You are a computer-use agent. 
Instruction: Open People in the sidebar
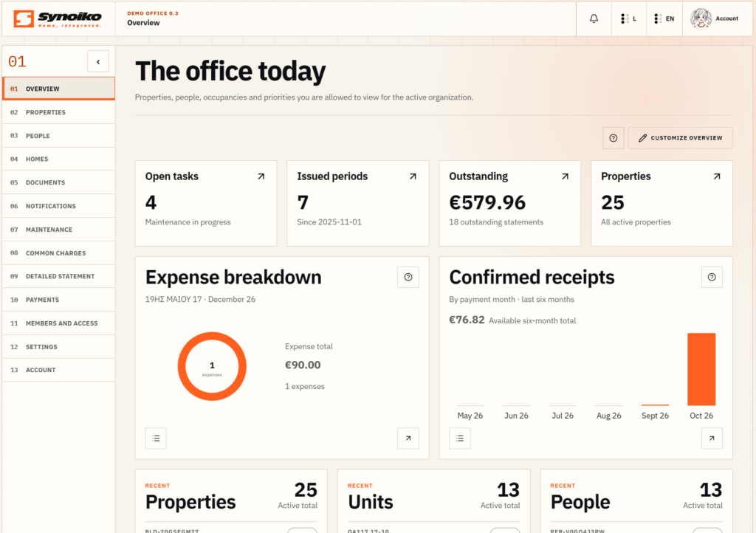(58, 136)
